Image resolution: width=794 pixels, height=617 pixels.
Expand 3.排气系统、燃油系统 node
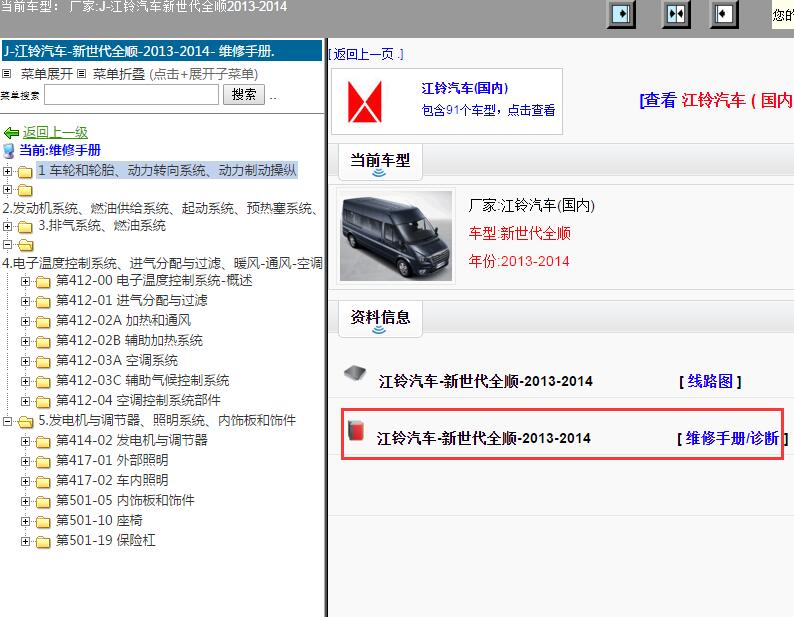(x=7, y=226)
